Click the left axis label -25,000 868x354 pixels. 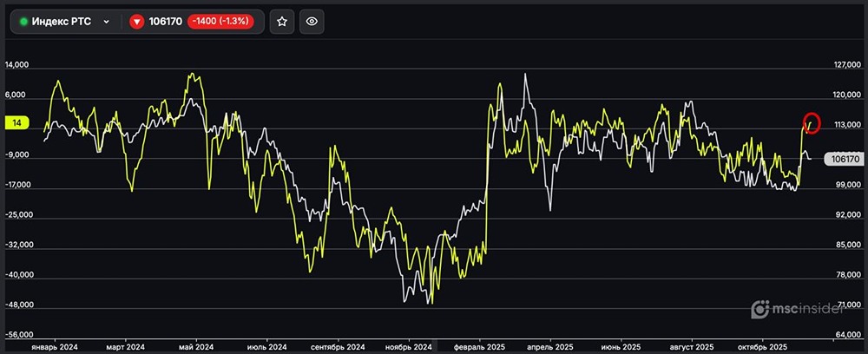click(x=17, y=215)
